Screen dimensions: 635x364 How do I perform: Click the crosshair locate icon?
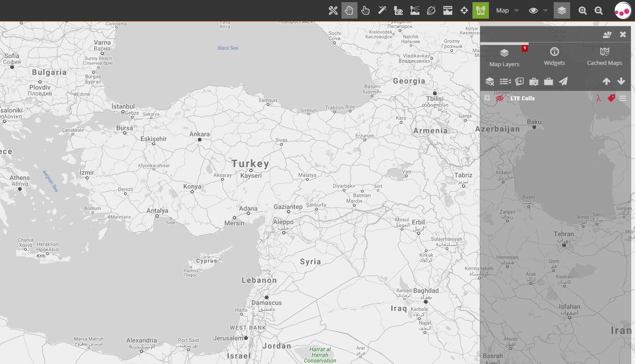coord(464,11)
